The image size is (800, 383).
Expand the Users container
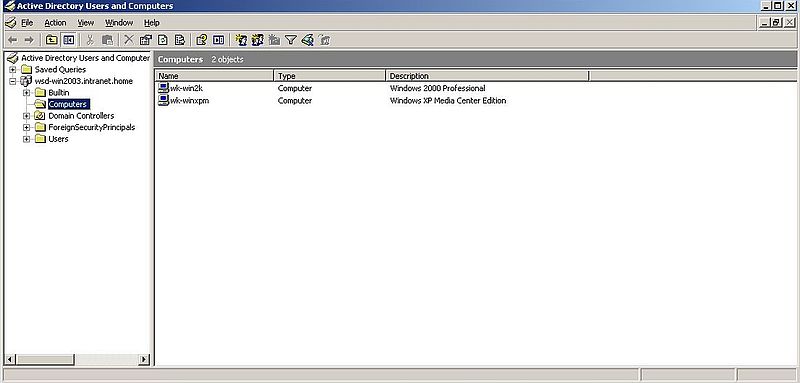tap(27, 139)
